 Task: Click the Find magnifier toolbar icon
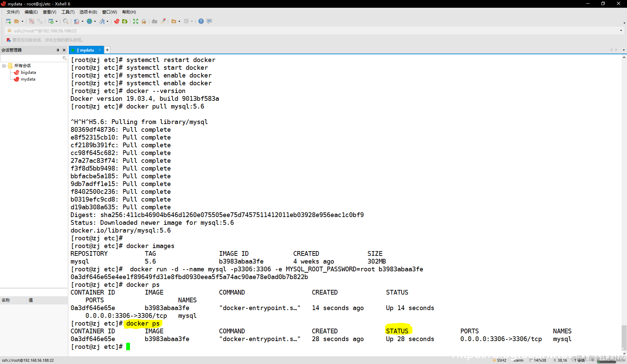click(x=66, y=21)
